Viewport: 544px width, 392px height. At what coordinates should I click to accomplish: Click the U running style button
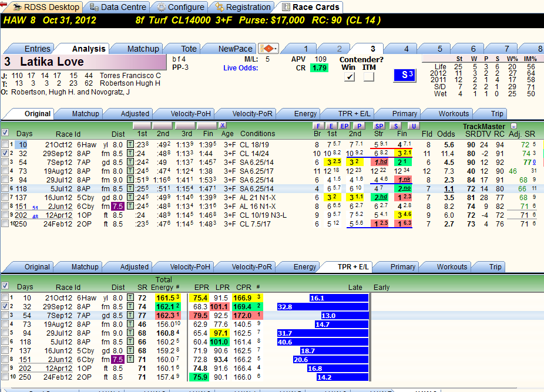point(413,126)
